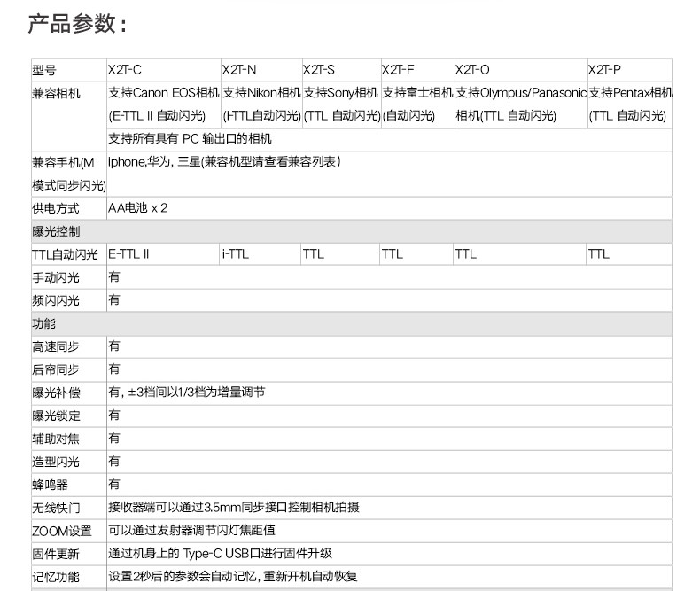Select the E-TTL II cell in TTL row
Viewport: 700px width, 591px height.
click(x=163, y=254)
